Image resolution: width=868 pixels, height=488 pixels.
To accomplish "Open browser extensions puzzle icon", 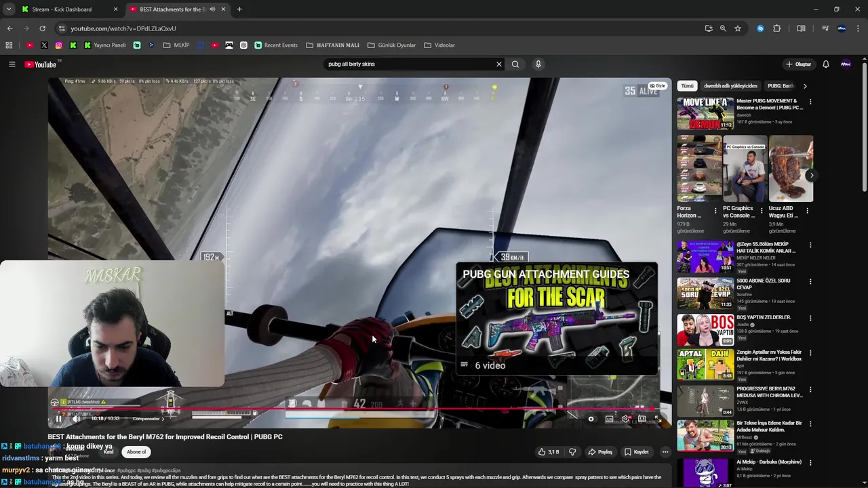I will click(x=777, y=28).
